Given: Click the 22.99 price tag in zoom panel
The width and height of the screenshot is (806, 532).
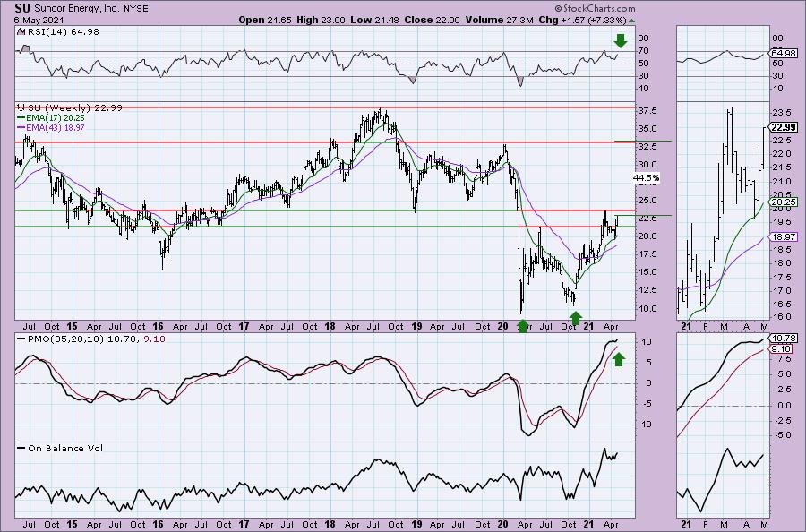Looking at the screenshot, I should point(784,127).
